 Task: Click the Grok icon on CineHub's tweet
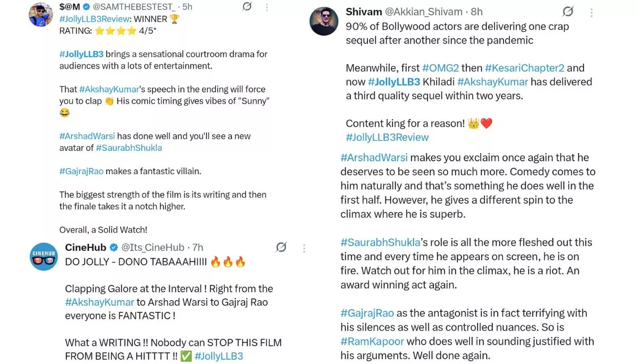[281, 247]
